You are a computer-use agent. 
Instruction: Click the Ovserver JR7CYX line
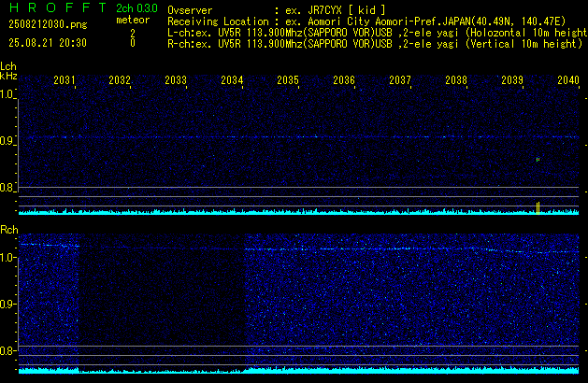pyautogui.click(x=277, y=10)
